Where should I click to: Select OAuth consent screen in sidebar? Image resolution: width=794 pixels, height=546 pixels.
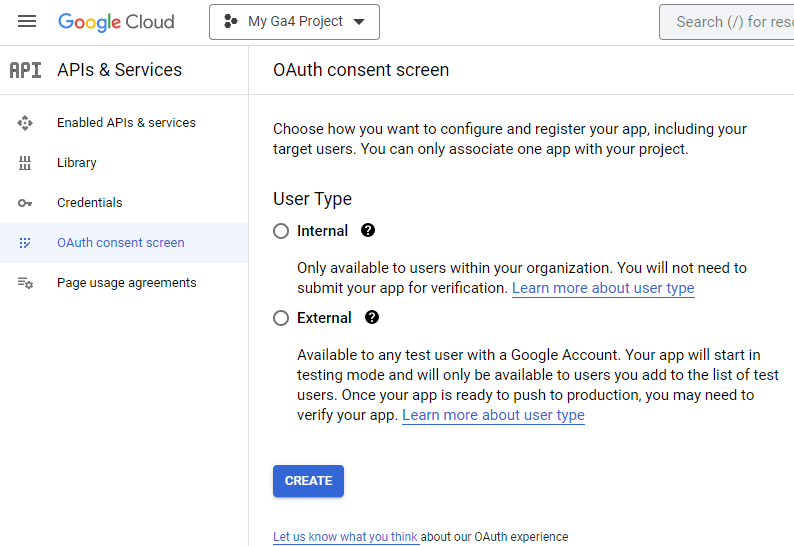tap(124, 243)
